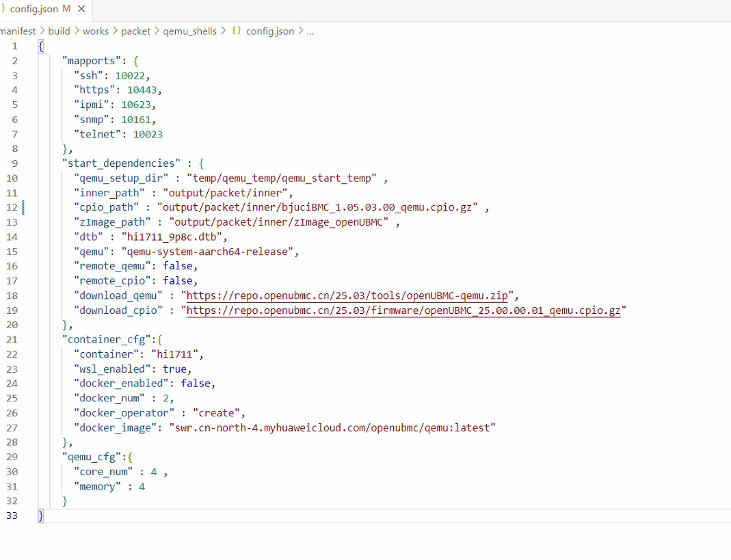Click the JSON braces icon in breadcrumb
The image size is (731, 560).
tap(236, 31)
